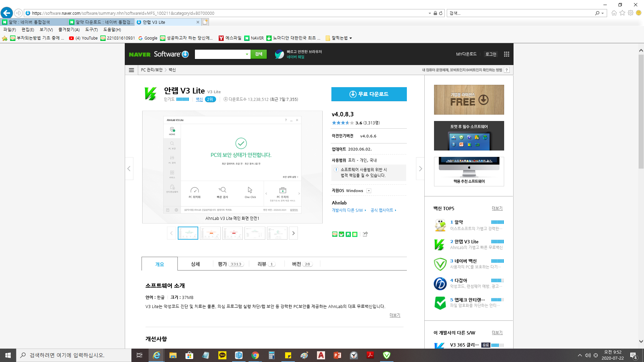Screen dimensions: 644x362
Task: Open the 도구(T) menu
Action: point(91,30)
